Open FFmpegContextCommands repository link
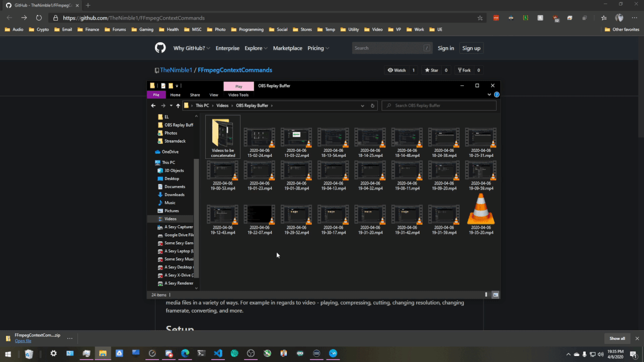The image size is (644, 362). 235,70
